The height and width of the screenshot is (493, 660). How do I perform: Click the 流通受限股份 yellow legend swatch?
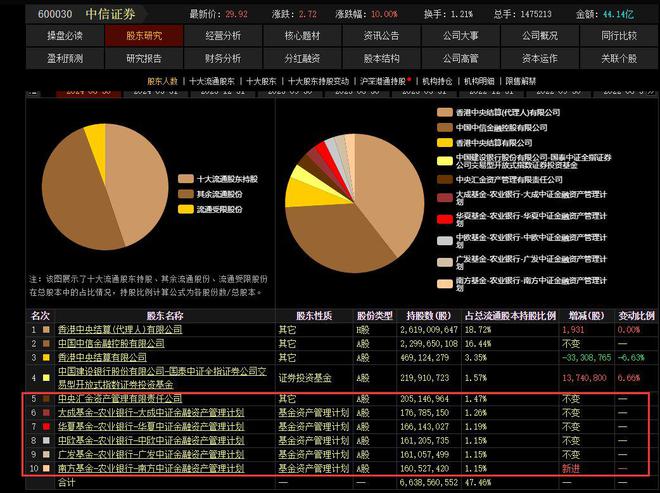pos(186,209)
